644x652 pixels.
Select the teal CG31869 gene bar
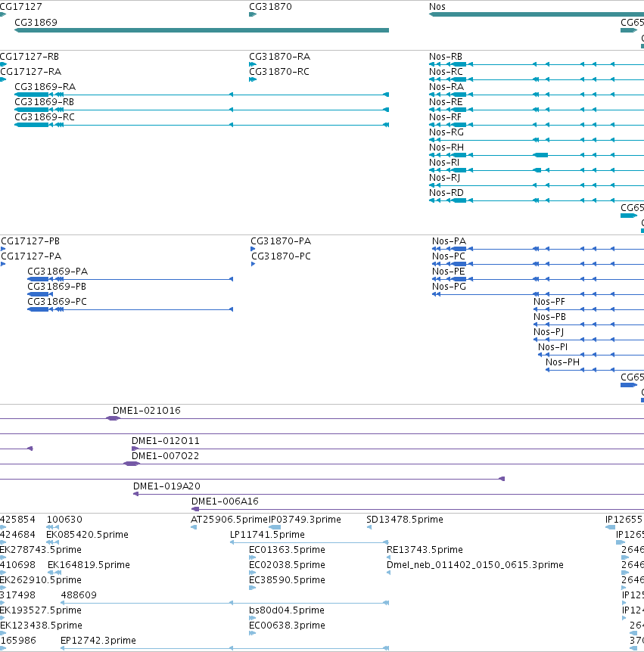point(202,30)
